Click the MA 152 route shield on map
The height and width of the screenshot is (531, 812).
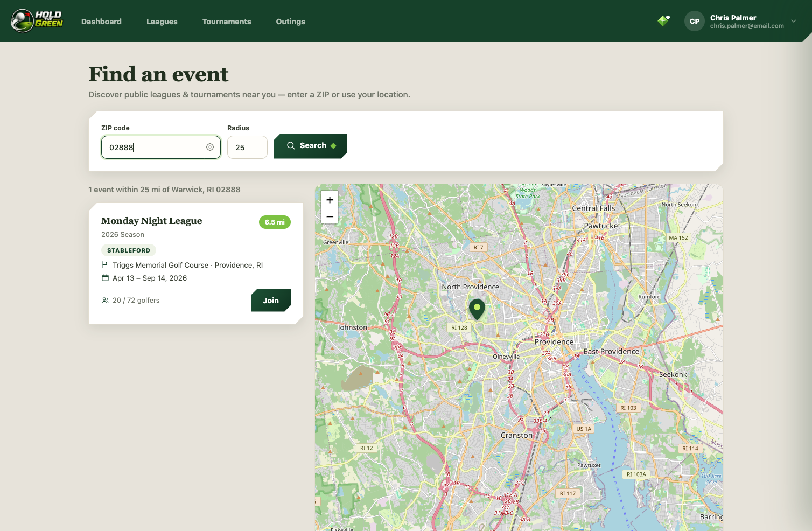(x=678, y=237)
